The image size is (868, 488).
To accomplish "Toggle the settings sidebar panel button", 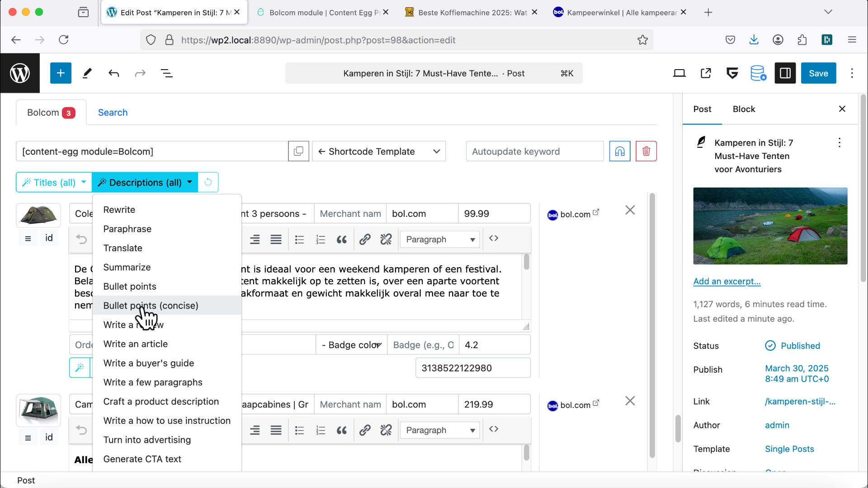I will (x=785, y=73).
